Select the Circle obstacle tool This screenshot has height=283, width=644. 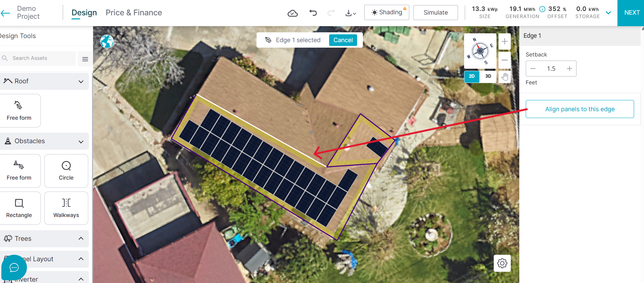pos(66,171)
